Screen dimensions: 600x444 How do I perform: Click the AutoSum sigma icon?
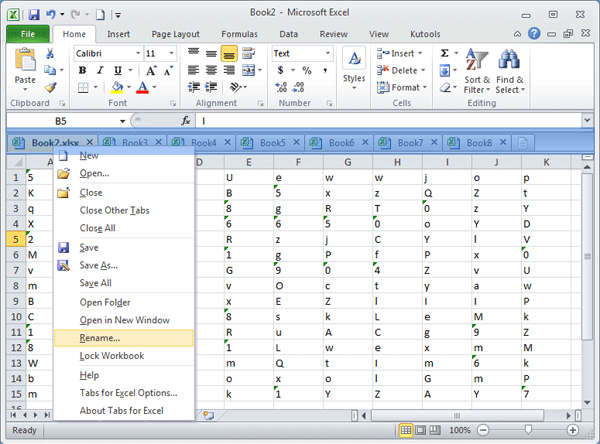click(445, 53)
